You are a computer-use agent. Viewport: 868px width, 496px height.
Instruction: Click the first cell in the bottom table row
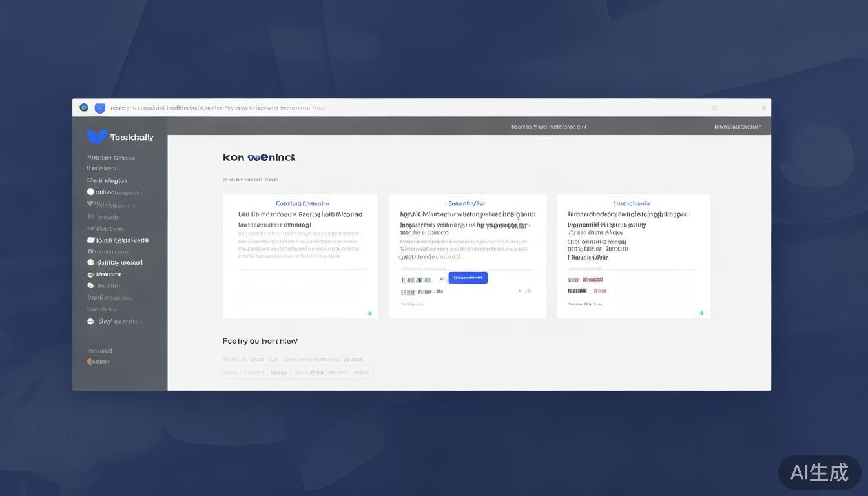tap(231, 373)
